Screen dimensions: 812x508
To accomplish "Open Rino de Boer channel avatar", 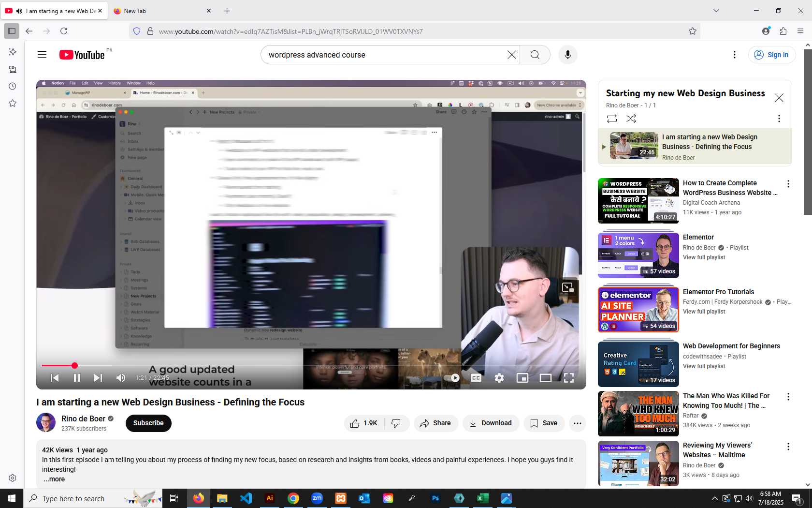I will 46,422.
